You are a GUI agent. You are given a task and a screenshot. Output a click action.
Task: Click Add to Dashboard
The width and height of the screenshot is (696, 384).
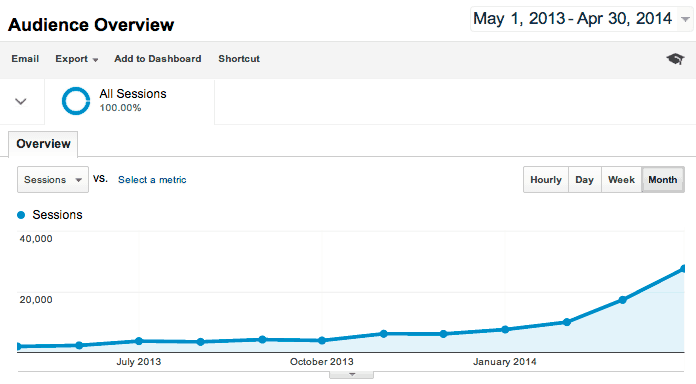click(x=158, y=59)
